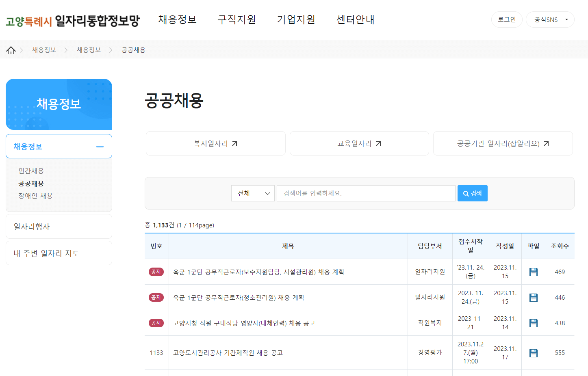Open 일자리행사 sidebar item

[59, 227]
